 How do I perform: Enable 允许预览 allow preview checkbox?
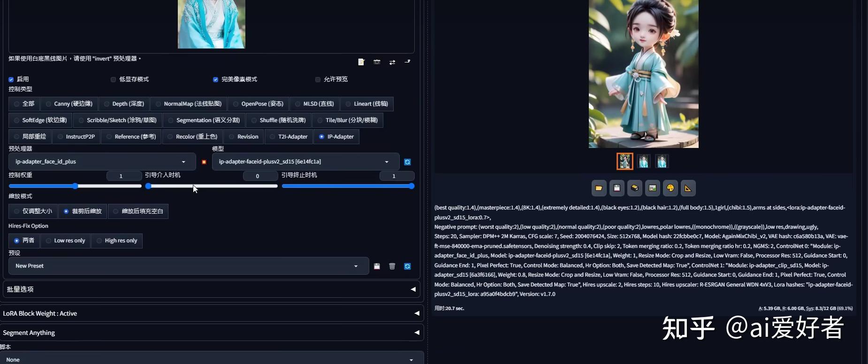318,79
